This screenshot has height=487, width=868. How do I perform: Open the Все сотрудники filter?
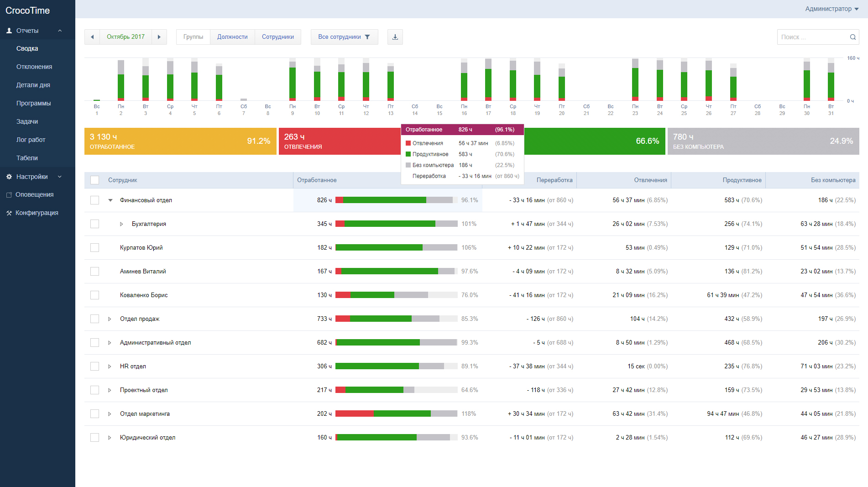pos(345,37)
